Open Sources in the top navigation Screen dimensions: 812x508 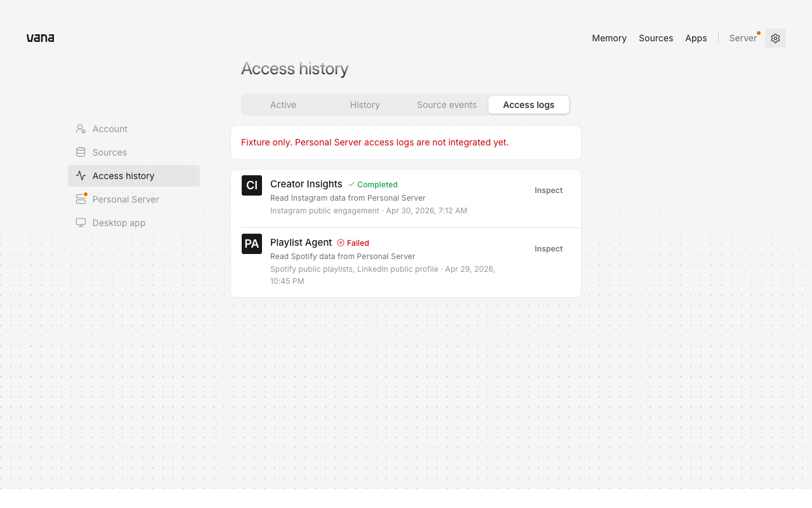tap(656, 38)
